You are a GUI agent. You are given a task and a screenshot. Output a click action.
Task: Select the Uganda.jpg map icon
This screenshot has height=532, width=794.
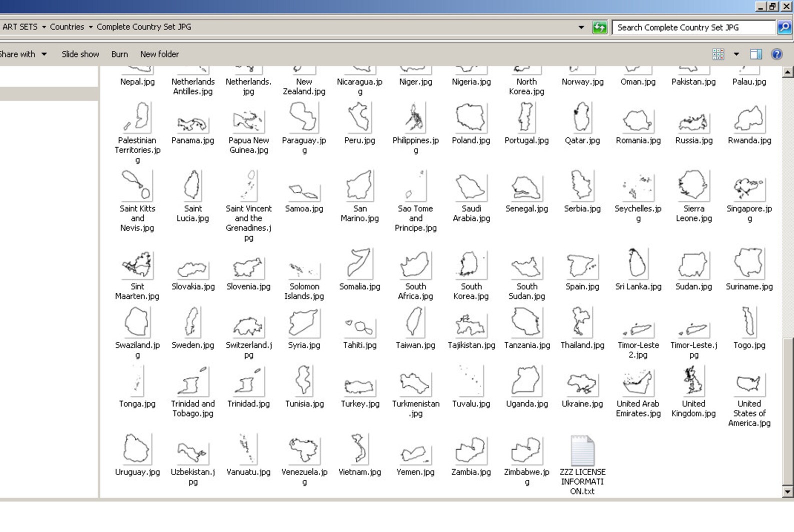pos(526,380)
